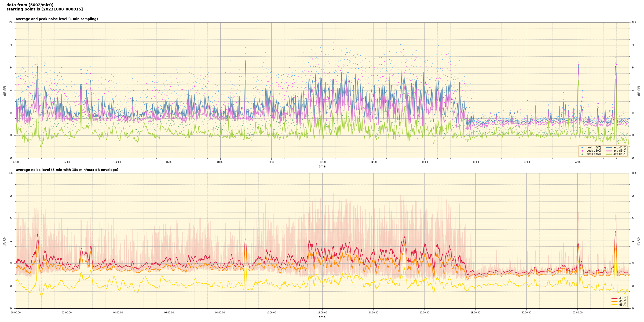Screen dimensions: 644x322
Task: Click the dark green peak dB(A) legend dot
Action: point(582,154)
